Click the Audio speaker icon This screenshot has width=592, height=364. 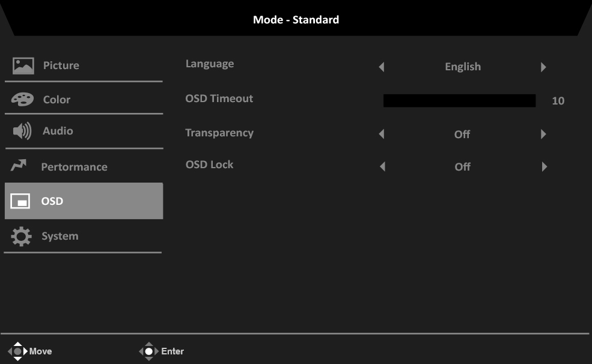point(22,132)
